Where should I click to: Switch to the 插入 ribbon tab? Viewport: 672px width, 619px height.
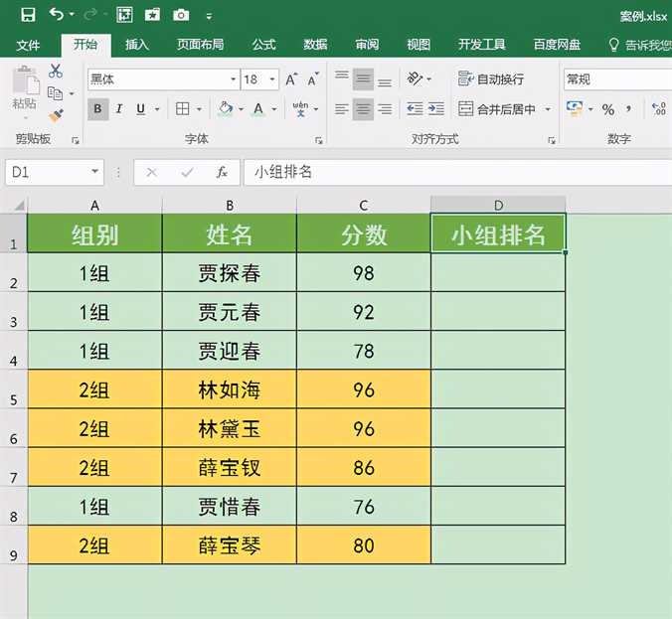coord(137,45)
